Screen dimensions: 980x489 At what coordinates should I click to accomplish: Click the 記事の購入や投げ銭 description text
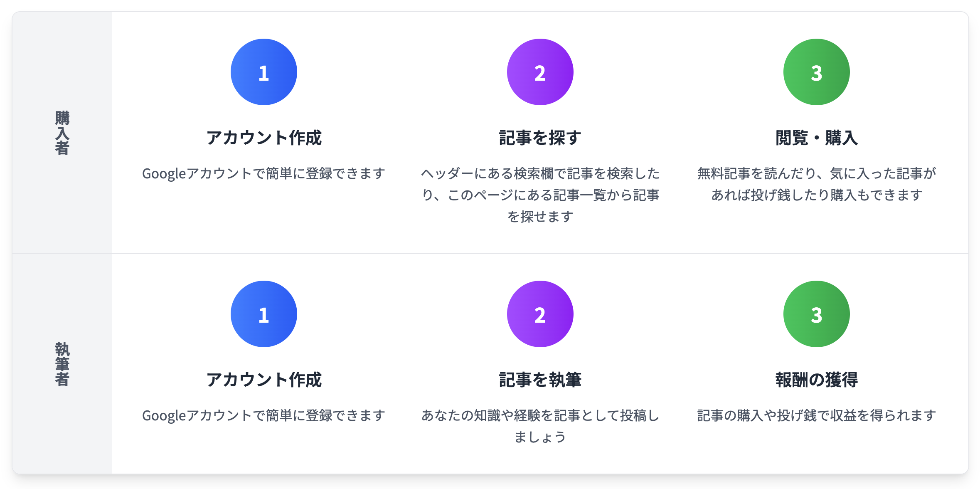point(816,415)
